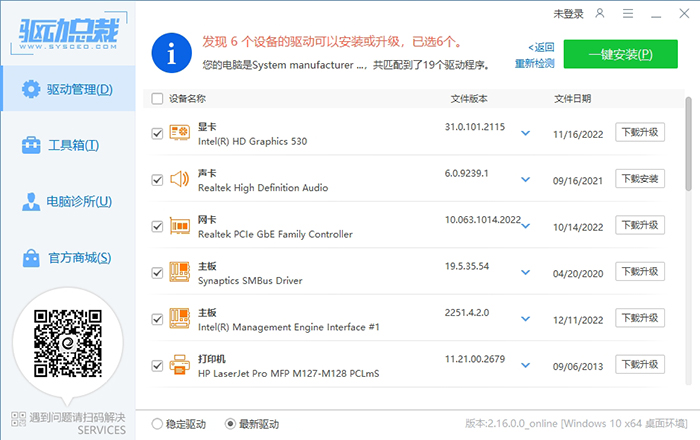Image resolution: width=700 pixels, height=440 pixels.
Task: Click the QR code image in the sidebar
Action: click(x=68, y=345)
